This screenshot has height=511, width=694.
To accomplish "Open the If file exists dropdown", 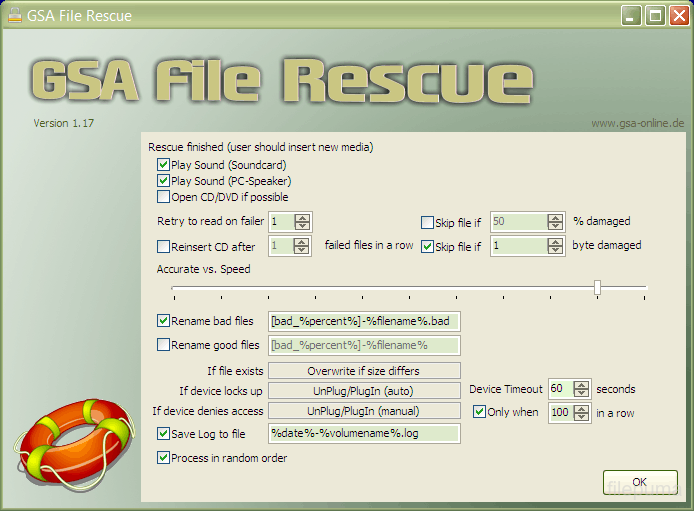I will pos(362,371).
